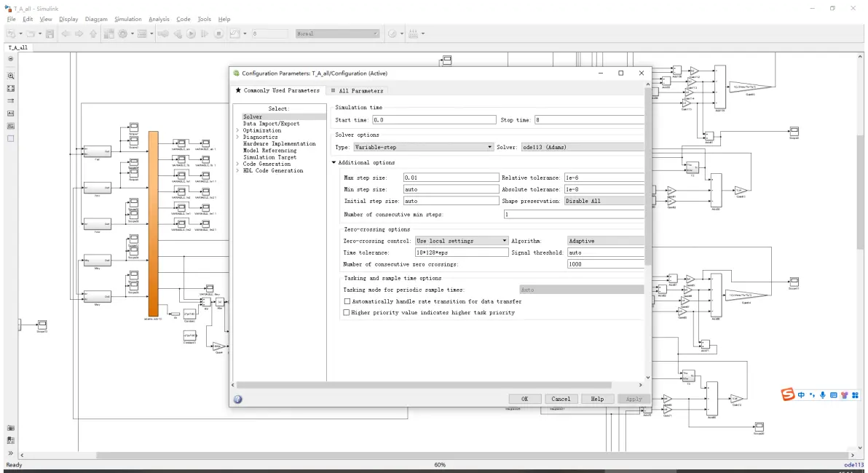Select Hardware Implementation in the tree

pyautogui.click(x=280, y=144)
